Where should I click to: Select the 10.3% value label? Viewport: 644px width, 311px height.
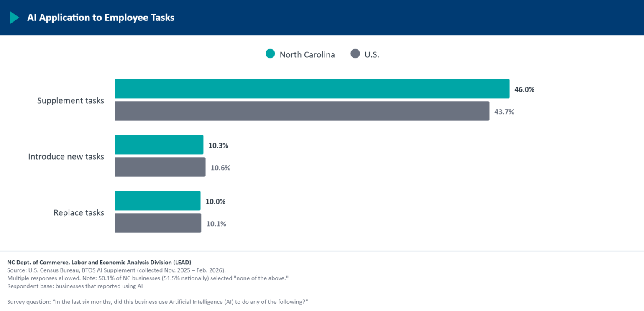point(218,145)
